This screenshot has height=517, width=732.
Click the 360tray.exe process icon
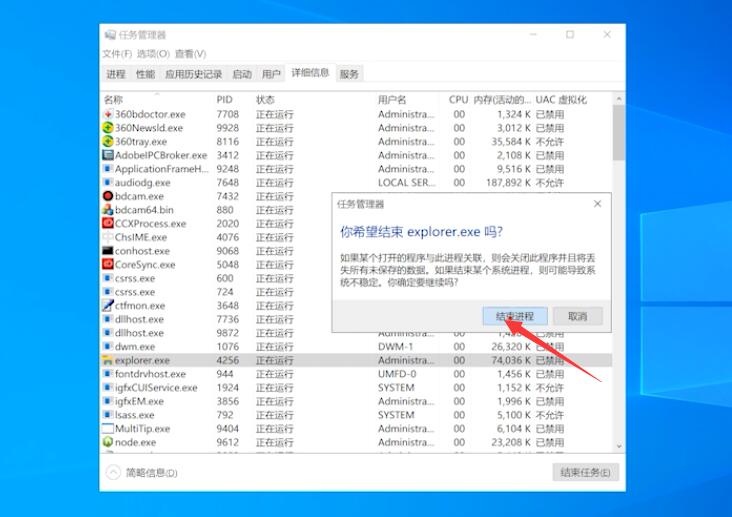click(108, 142)
